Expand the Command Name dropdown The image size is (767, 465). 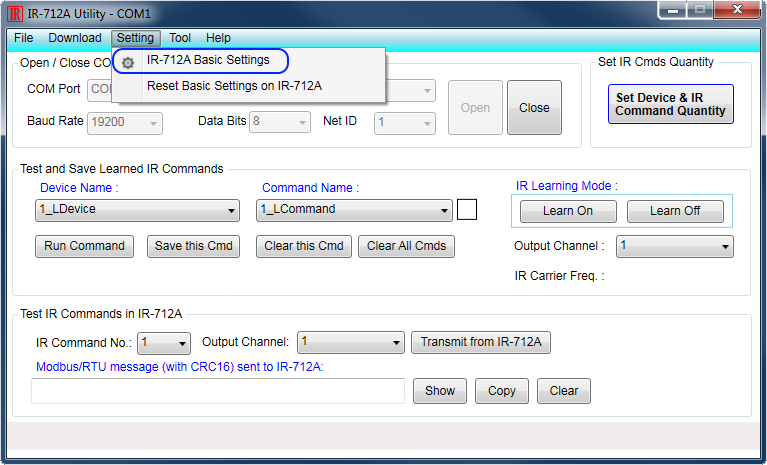click(354, 210)
